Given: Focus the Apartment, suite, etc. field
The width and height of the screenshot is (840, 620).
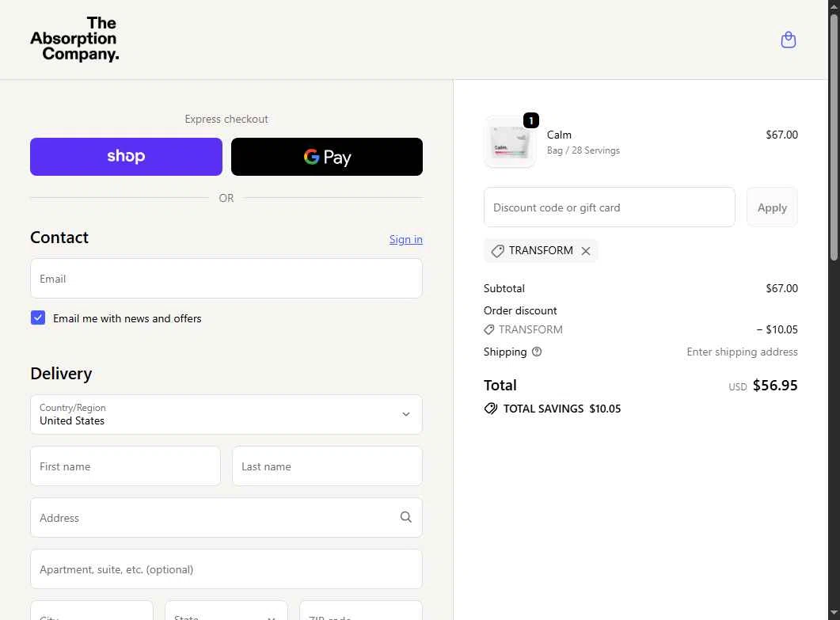Looking at the screenshot, I should (x=226, y=569).
